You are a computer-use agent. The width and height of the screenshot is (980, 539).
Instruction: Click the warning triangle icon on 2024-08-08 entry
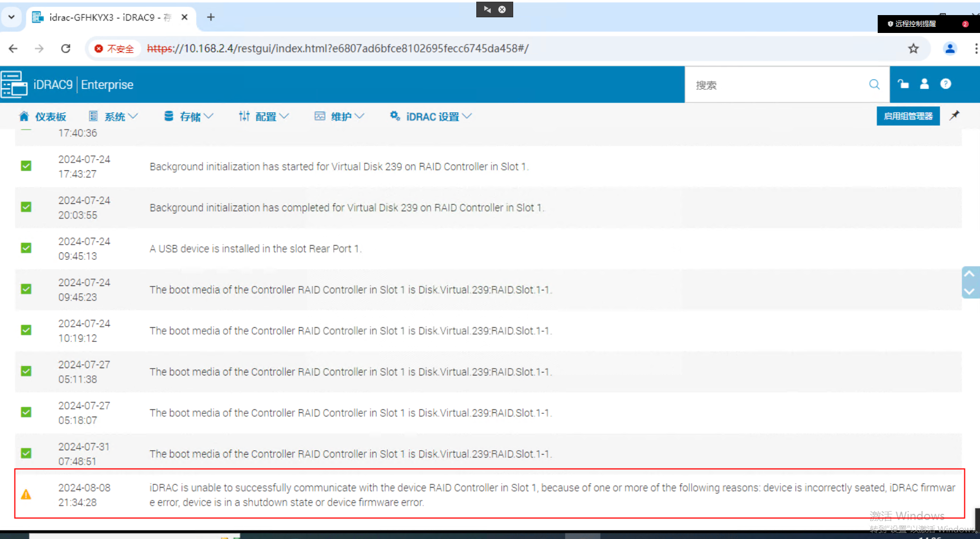(26, 494)
